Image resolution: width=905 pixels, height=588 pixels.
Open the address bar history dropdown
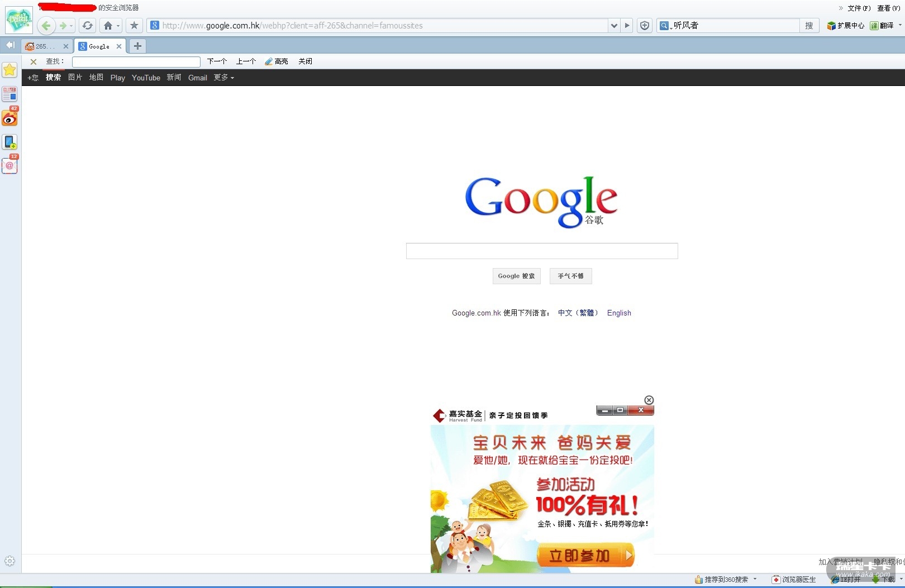[x=614, y=26]
